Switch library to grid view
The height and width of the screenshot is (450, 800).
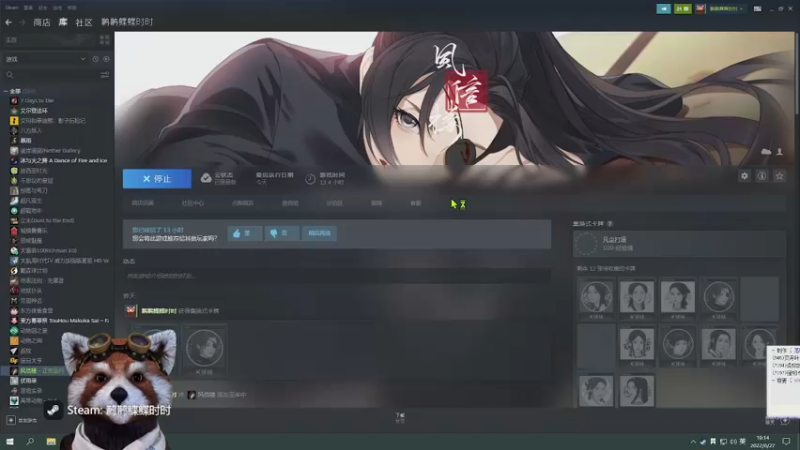click(x=104, y=40)
